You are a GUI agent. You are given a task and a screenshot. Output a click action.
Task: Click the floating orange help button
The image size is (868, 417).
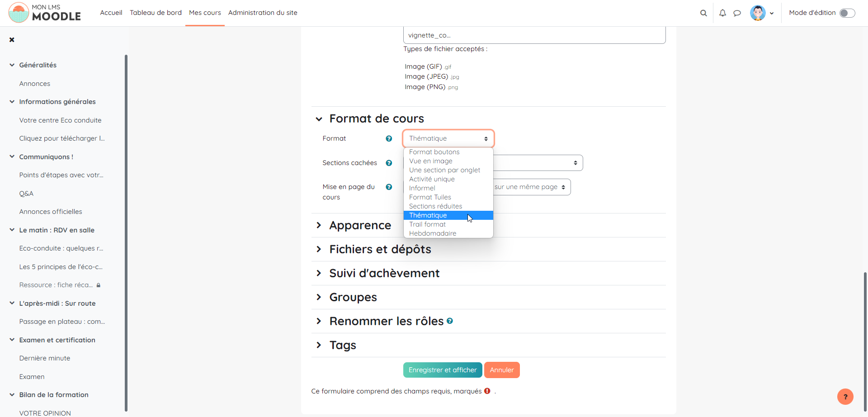(x=845, y=397)
